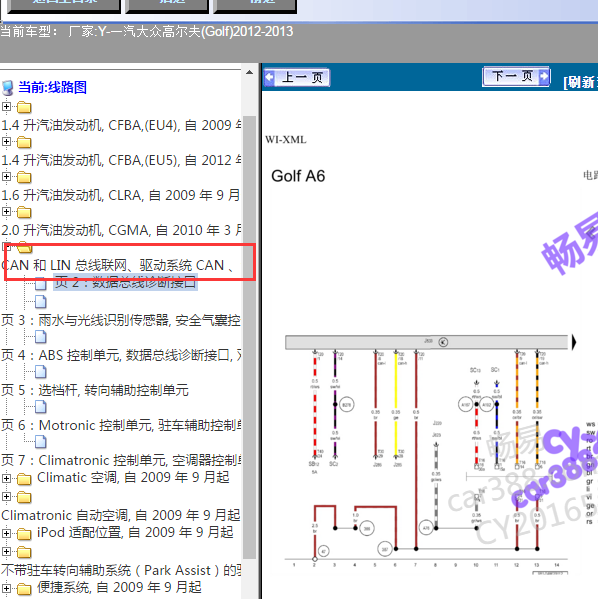598x599 pixels.
Task: Select 便捷系统, 自 2009 年 9 月起
Action: tap(119, 588)
